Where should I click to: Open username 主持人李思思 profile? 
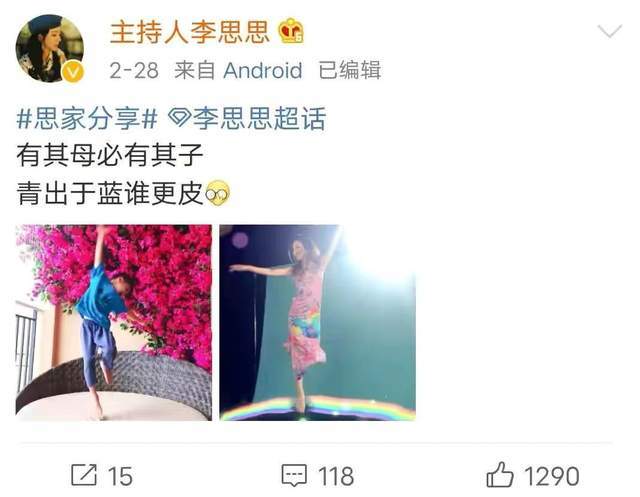[189, 32]
